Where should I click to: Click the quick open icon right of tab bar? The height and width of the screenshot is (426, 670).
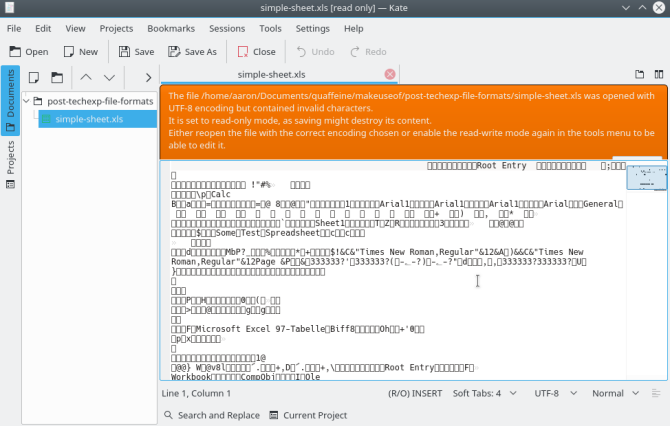click(x=639, y=74)
